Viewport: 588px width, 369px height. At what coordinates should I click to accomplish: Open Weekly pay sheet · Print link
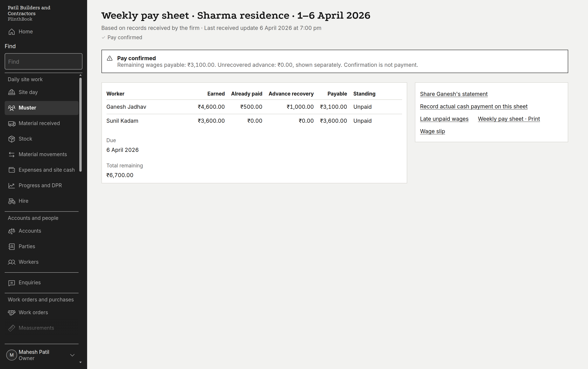[x=509, y=119]
